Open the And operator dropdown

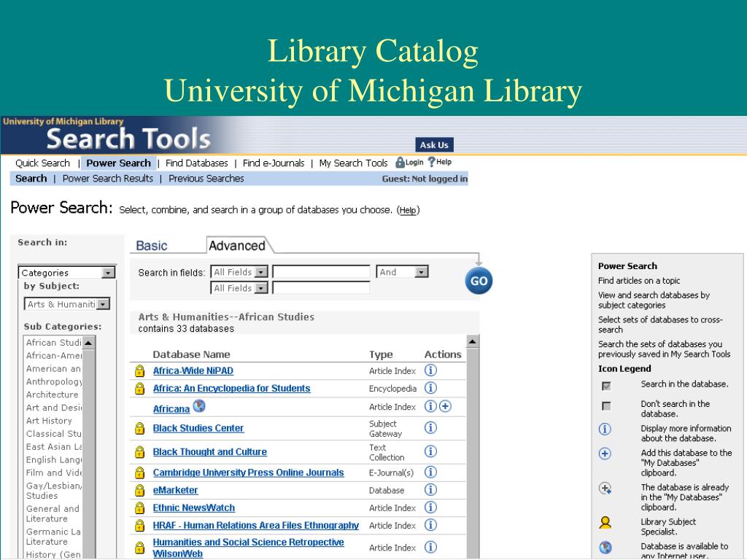(402, 272)
